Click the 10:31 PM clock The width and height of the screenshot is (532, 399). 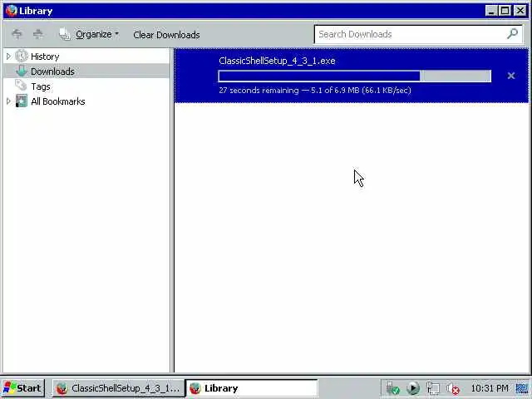490,388
